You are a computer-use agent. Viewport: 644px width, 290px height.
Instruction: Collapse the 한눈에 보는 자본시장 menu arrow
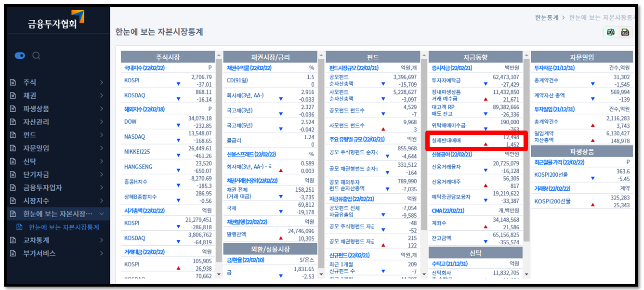tap(101, 214)
